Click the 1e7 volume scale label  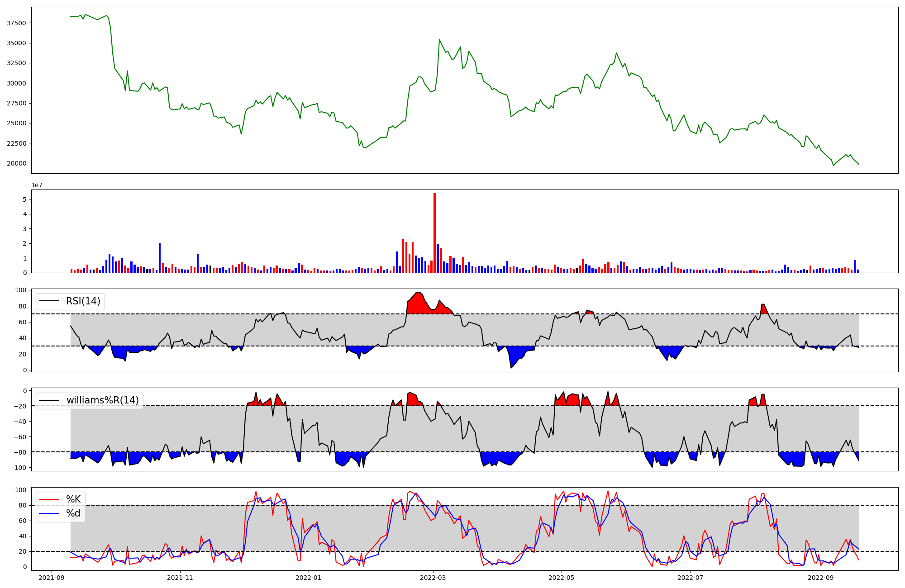[x=37, y=185]
